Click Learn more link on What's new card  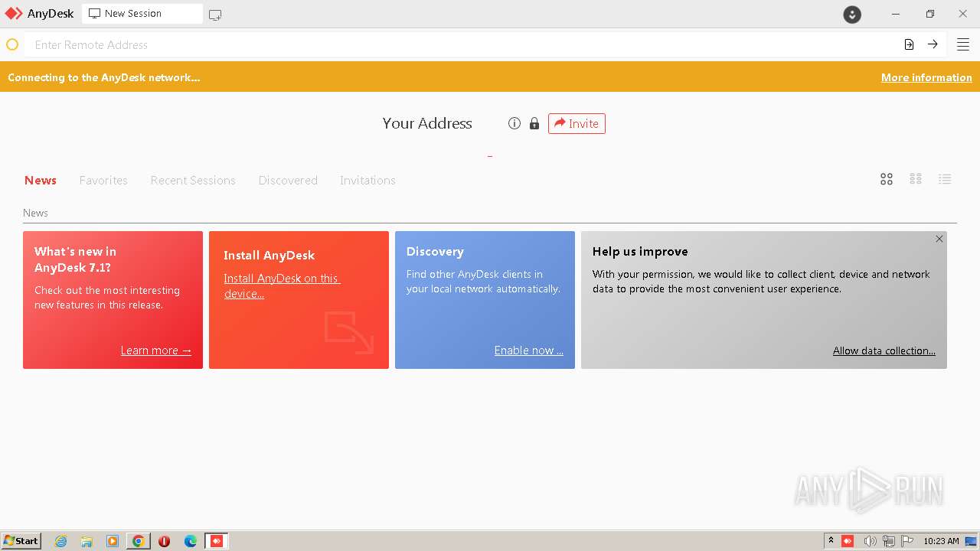[x=156, y=350]
